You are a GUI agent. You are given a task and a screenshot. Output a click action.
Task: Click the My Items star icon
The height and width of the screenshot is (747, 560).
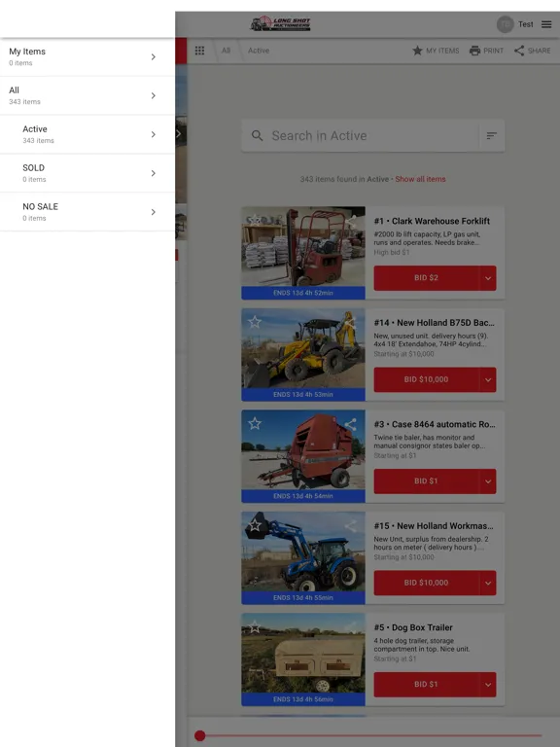[x=417, y=51]
